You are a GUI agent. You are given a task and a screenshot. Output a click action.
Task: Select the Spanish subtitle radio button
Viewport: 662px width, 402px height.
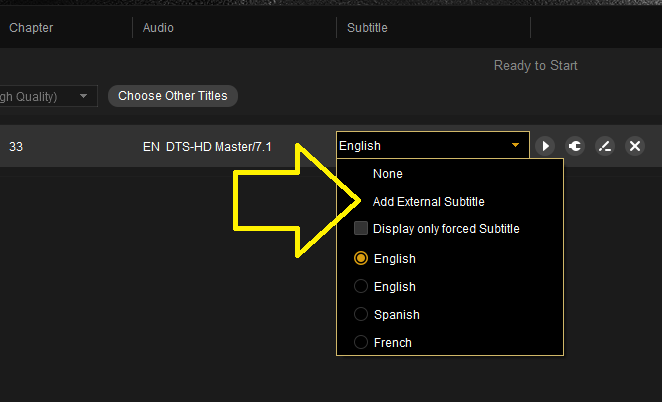361,315
